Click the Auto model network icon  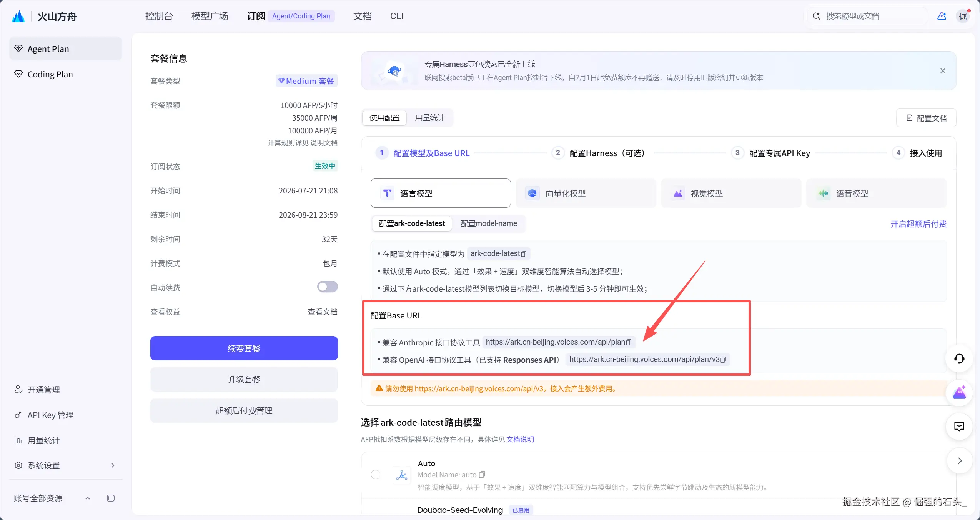[x=402, y=475]
